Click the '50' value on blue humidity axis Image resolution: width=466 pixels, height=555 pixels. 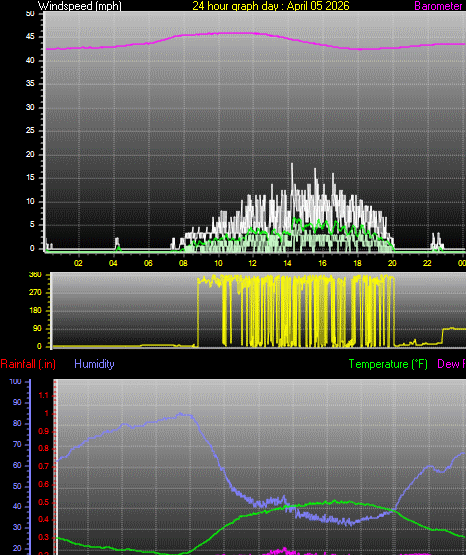pos(17,486)
